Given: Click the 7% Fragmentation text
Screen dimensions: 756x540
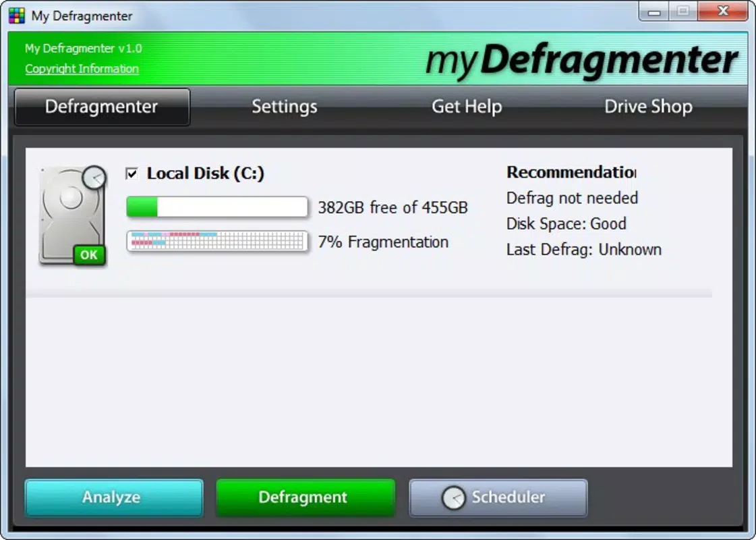Looking at the screenshot, I should pos(383,242).
